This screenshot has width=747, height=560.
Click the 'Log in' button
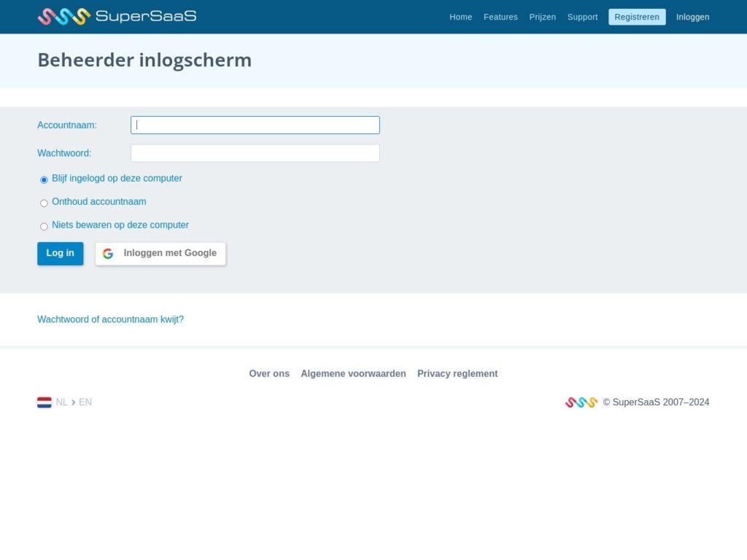pyautogui.click(x=60, y=253)
